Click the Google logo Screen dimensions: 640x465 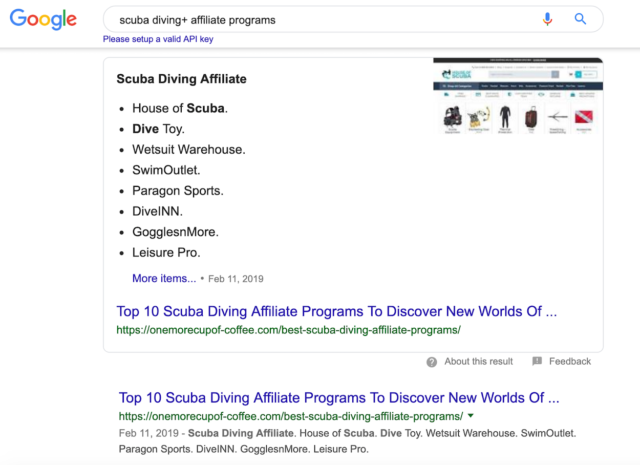[x=43, y=19]
